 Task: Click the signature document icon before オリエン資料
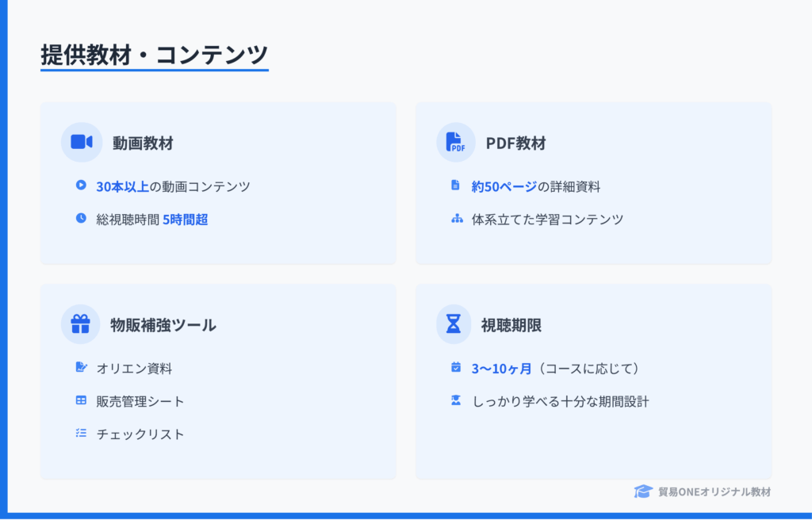tap(82, 367)
